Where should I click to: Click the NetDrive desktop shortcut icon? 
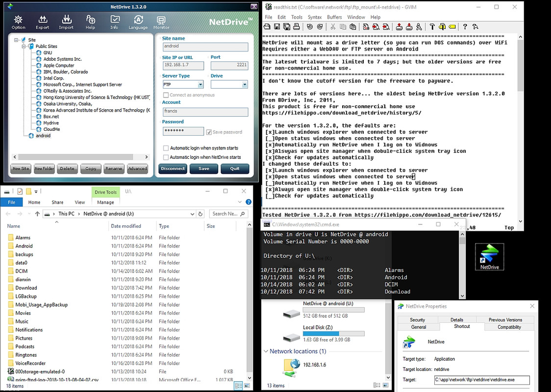[490, 256]
